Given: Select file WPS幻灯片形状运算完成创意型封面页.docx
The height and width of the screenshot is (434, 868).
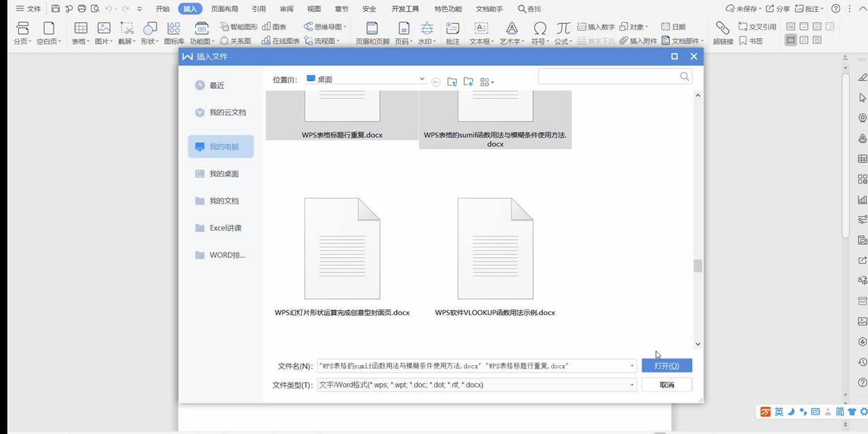Looking at the screenshot, I should [x=342, y=258].
